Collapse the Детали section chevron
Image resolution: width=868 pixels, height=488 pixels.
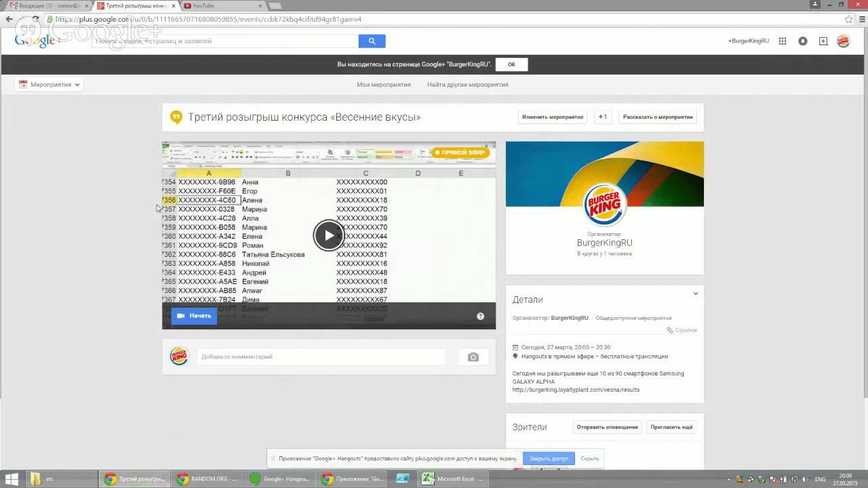coord(695,293)
